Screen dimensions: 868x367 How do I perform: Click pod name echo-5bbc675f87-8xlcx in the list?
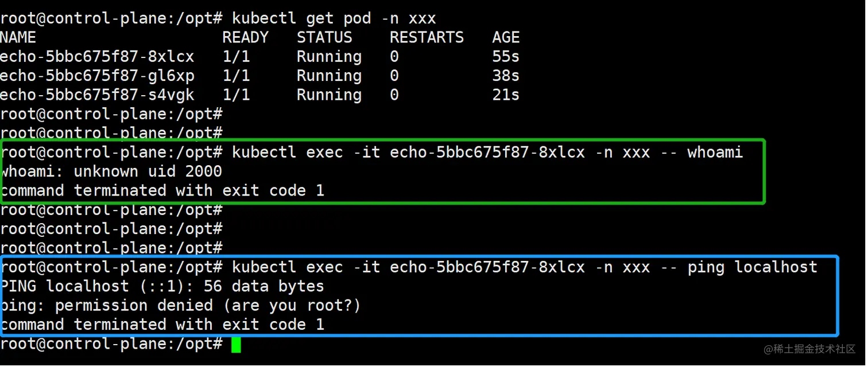(x=97, y=57)
